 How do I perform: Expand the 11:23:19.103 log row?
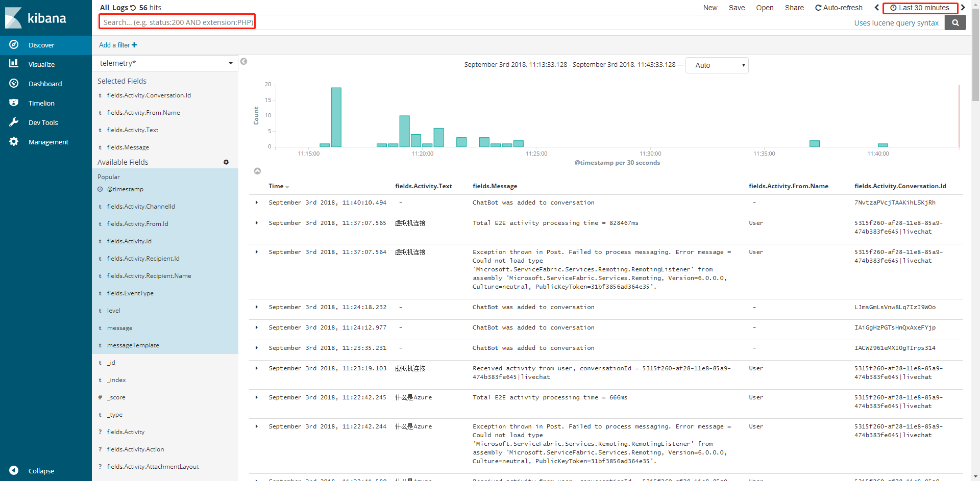pyautogui.click(x=257, y=368)
